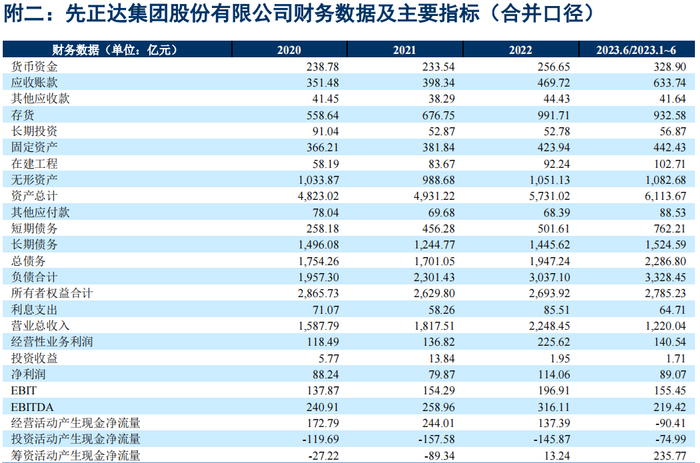The image size is (700, 463).
Task: Click the value 91.04 in 长期投资 row
Action: coord(325,131)
